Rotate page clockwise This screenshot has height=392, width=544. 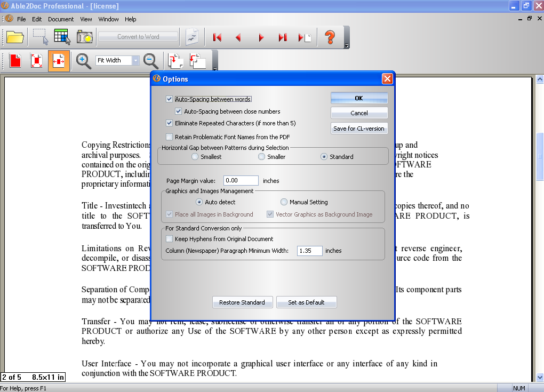(x=175, y=61)
